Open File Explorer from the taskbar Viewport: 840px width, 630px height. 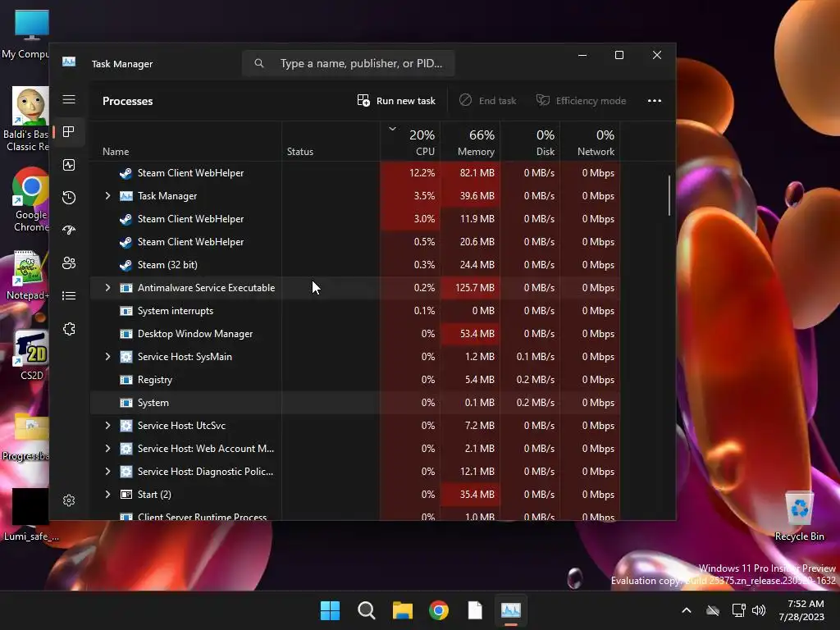point(402,610)
